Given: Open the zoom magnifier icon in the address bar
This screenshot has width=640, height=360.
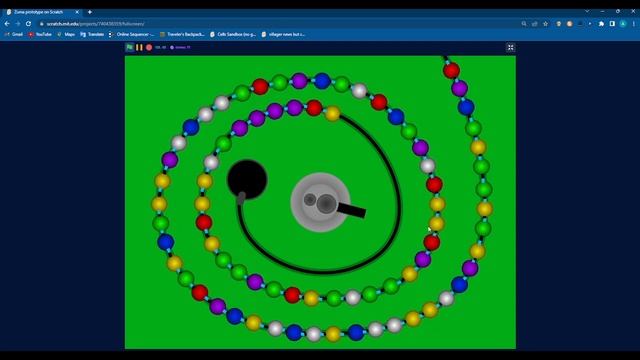Looking at the screenshot, I should [x=524, y=24].
